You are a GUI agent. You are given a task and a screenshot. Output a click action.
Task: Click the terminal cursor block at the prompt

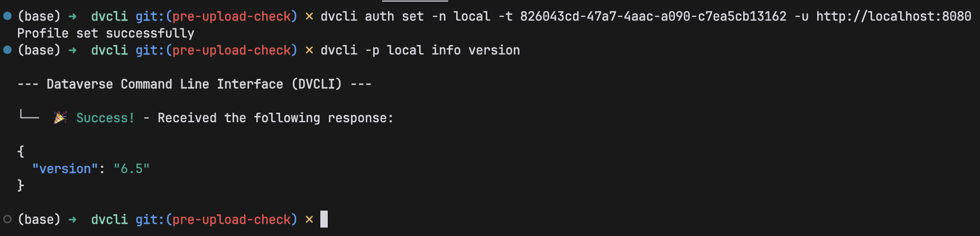click(x=324, y=219)
